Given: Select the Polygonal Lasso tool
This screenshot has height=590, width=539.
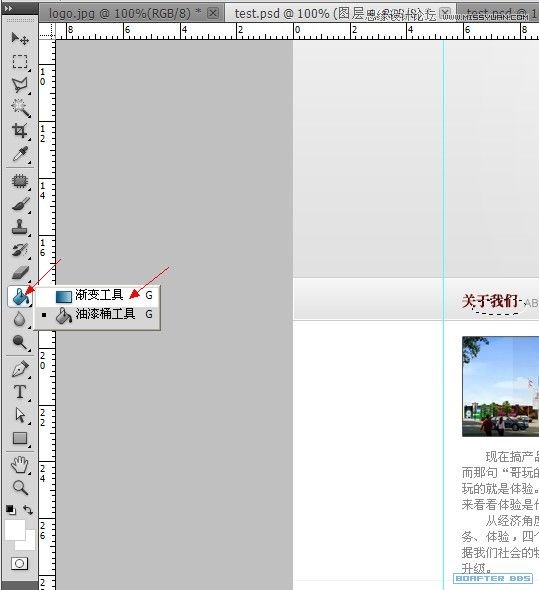Looking at the screenshot, I should pos(20,85).
